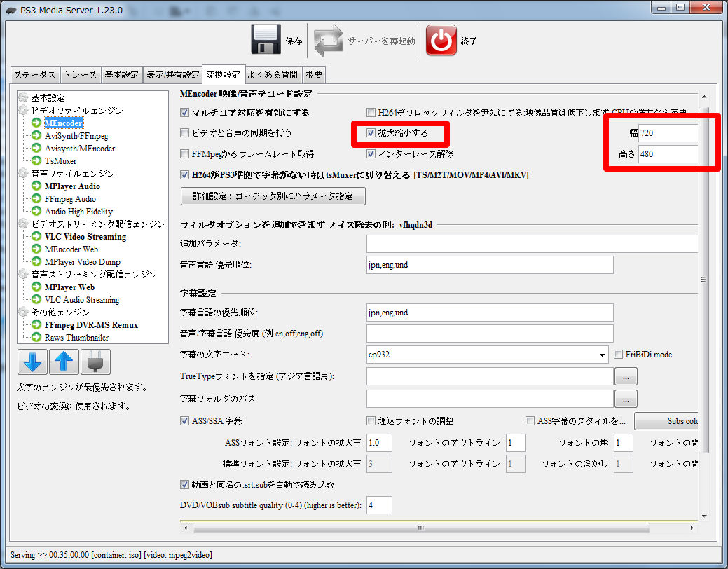Click the ASS フォントの拡大率 field
The height and width of the screenshot is (569, 728).
379,443
